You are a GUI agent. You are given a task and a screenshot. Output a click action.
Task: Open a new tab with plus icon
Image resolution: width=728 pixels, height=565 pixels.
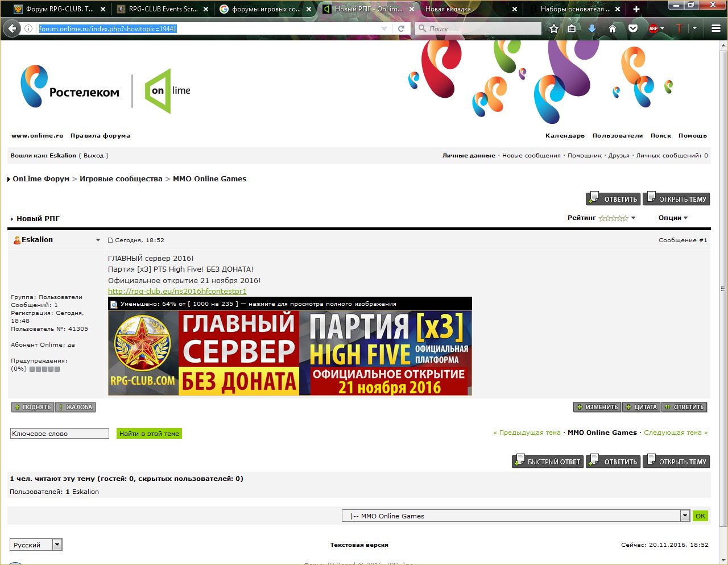tap(636, 9)
